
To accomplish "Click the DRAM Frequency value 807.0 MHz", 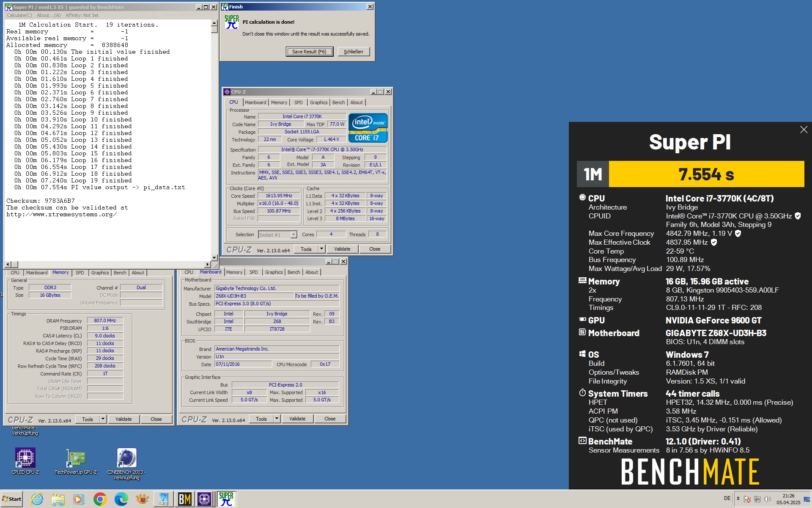I will pyautogui.click(x=105, y=320).
